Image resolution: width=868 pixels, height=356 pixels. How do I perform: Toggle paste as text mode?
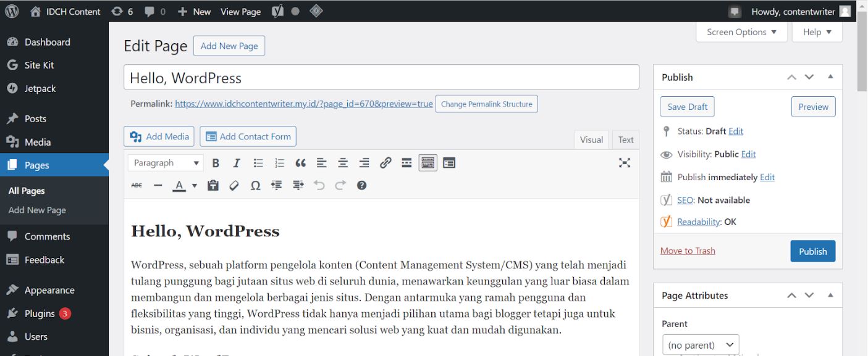213,185
